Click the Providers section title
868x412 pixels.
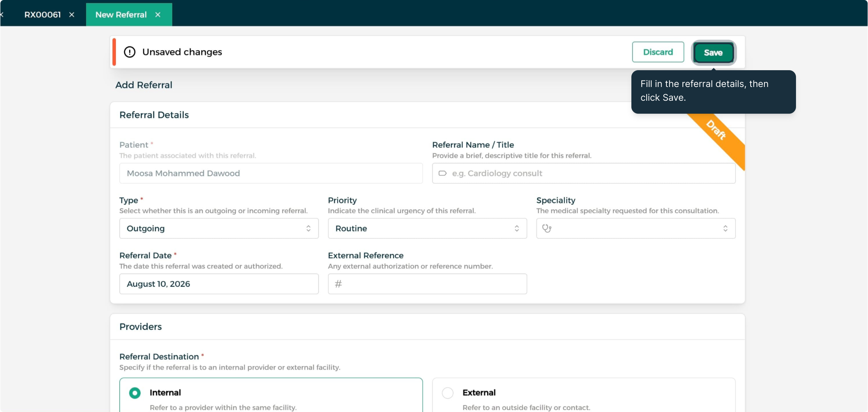[x=140, y=327]
